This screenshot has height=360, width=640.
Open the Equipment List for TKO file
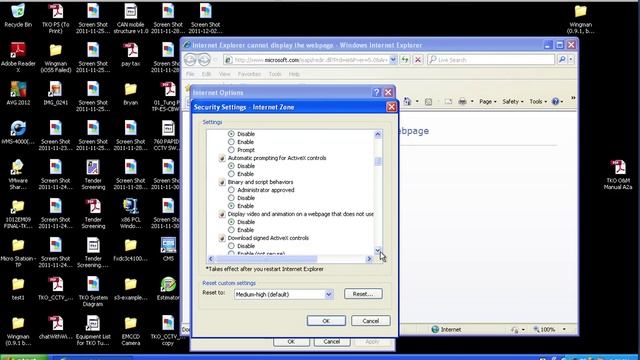pos(93,331)
